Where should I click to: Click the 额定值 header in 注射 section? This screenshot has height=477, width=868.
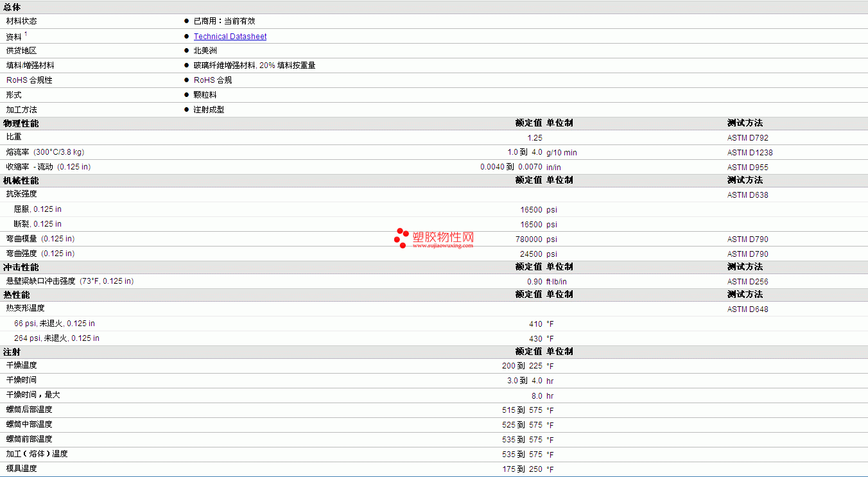coord(528,352)
